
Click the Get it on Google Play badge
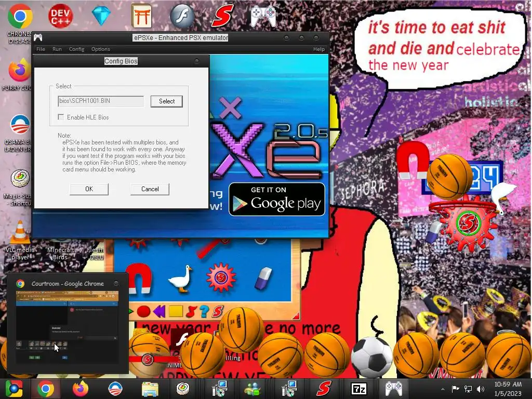click(x=277, y=199)
